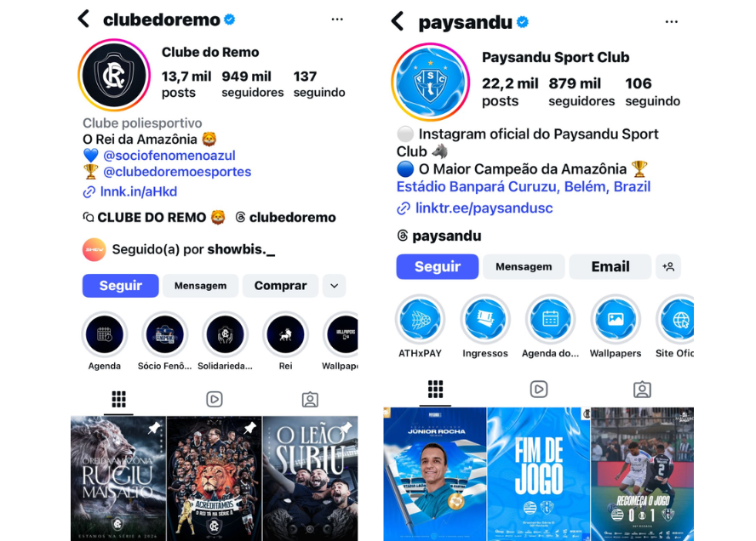
Task: Tap the Email button on paysandu profile
Action: (x=610, y=266)
